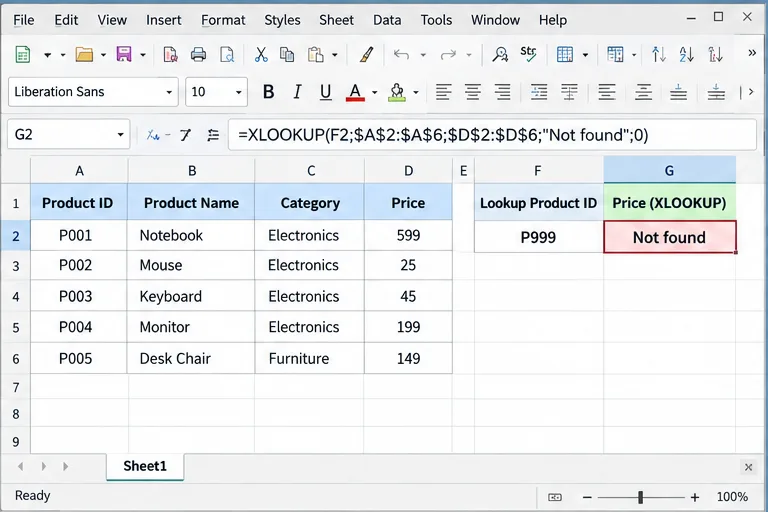
Task: Paste with the clipboard icon
Action: 315,54
